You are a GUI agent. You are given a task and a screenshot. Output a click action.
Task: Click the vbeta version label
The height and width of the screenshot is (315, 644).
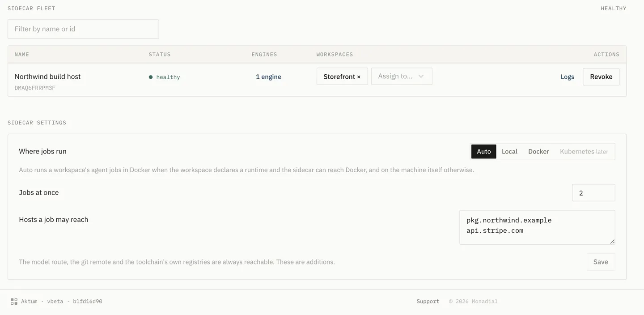point(55,302)
